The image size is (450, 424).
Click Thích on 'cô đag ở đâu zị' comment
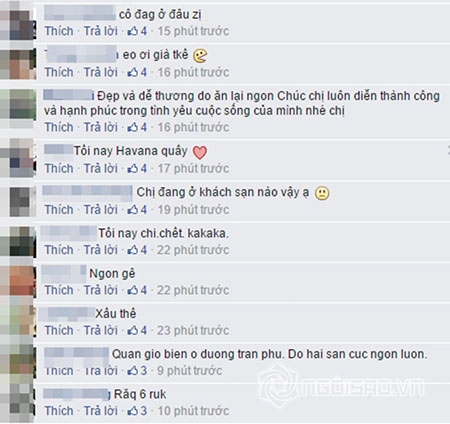(x=59, y=31)
